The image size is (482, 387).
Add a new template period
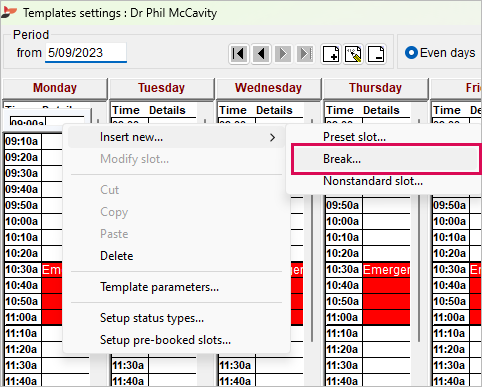(331, 54)
